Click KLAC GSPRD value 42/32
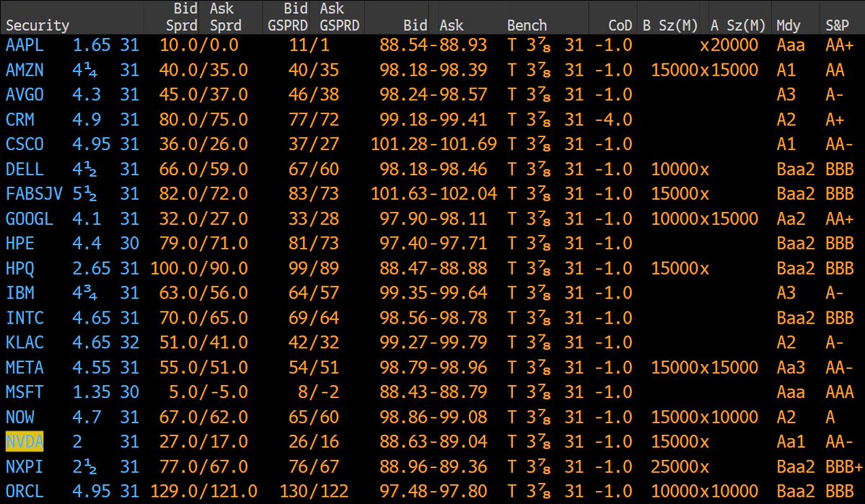Screen dimensions: 865x504 [x=313, y=342]
